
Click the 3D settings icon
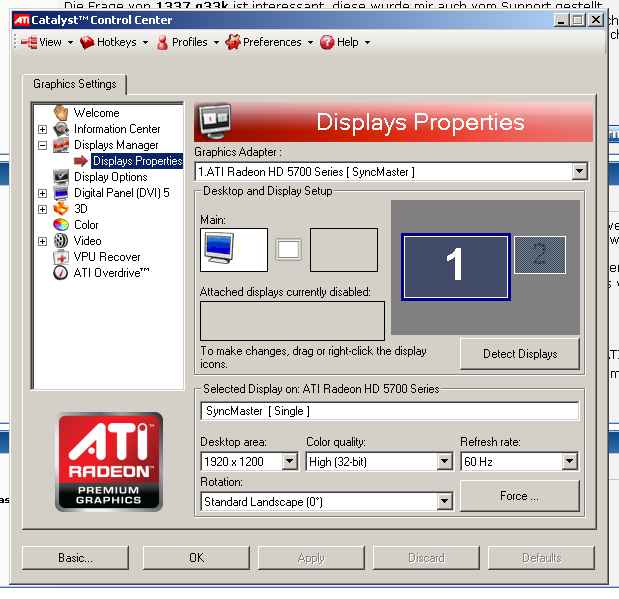tap(61, 209)
